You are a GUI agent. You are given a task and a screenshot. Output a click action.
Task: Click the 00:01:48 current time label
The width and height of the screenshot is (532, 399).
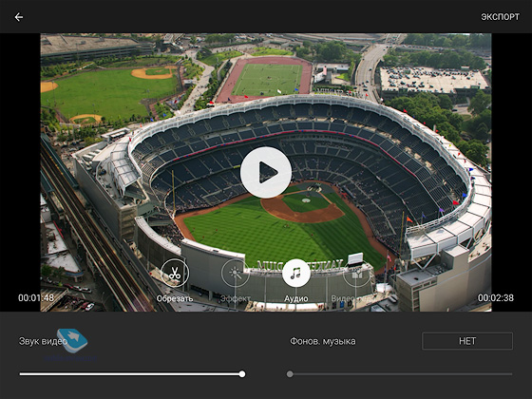click(x=36, y=298)
